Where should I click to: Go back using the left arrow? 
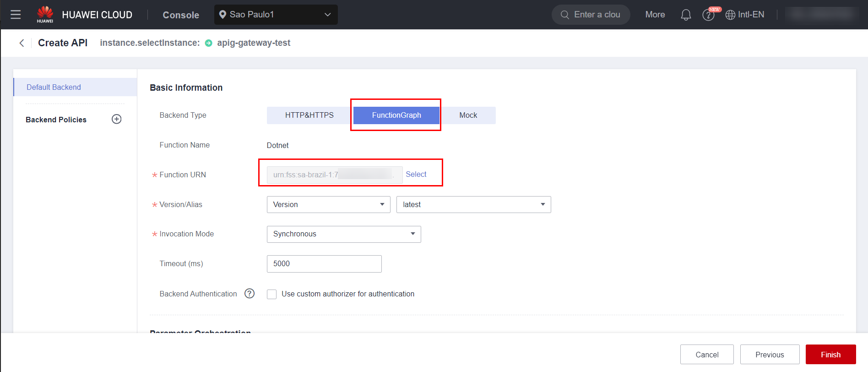22,43
